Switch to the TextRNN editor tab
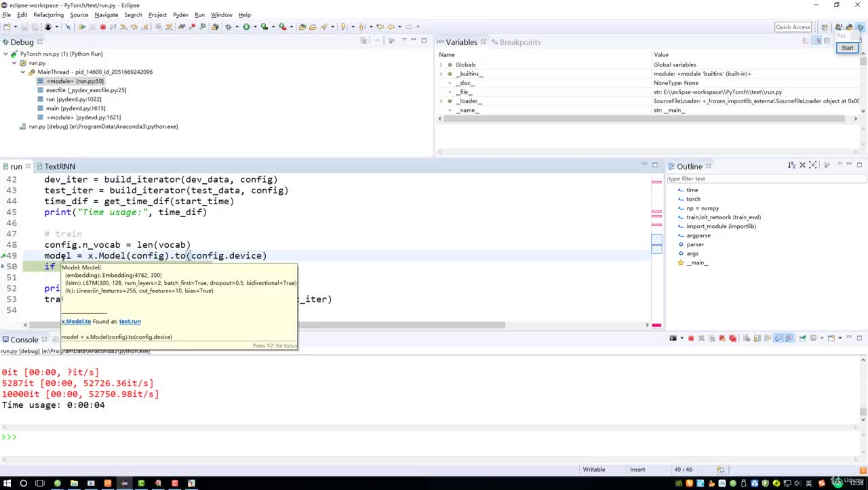Screen dimensions: 868x490 coord(60,166)
